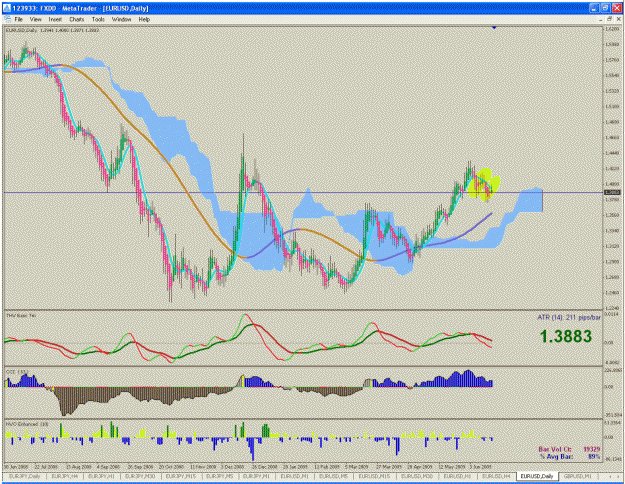
Task: Open the Insert menu
Action: point(55,19)
